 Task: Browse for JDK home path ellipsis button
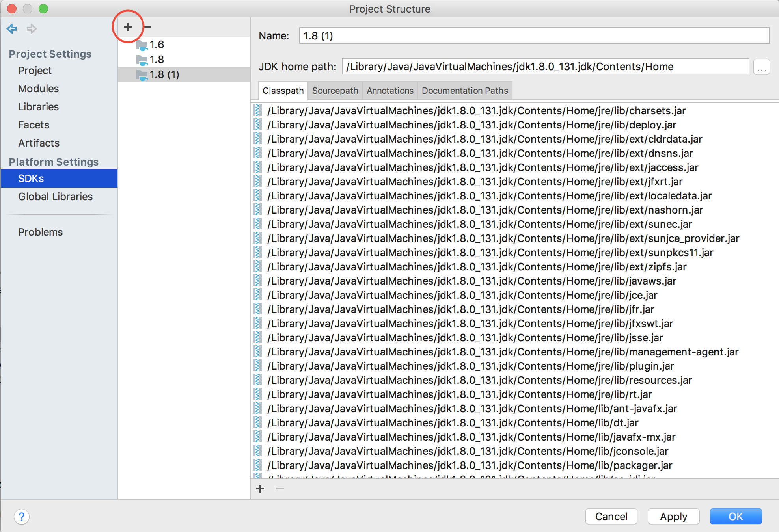(x=762, y=67)
